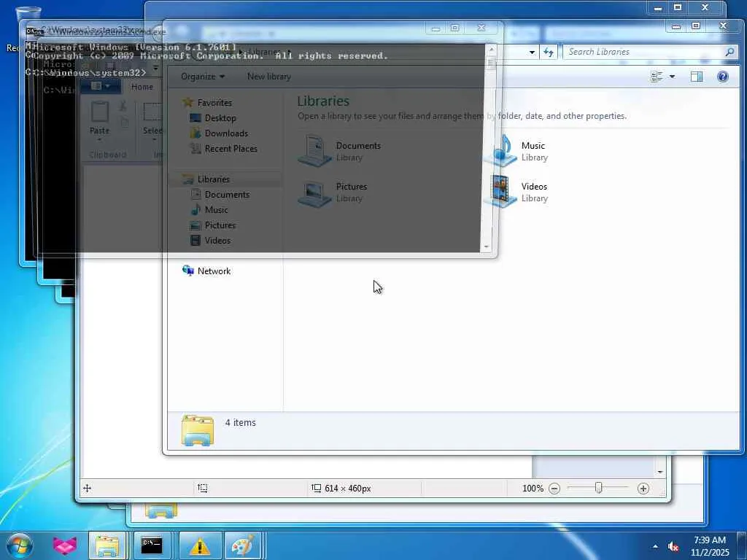
Task: Open the Organize menu in Libraries
Action: [203, 77]
